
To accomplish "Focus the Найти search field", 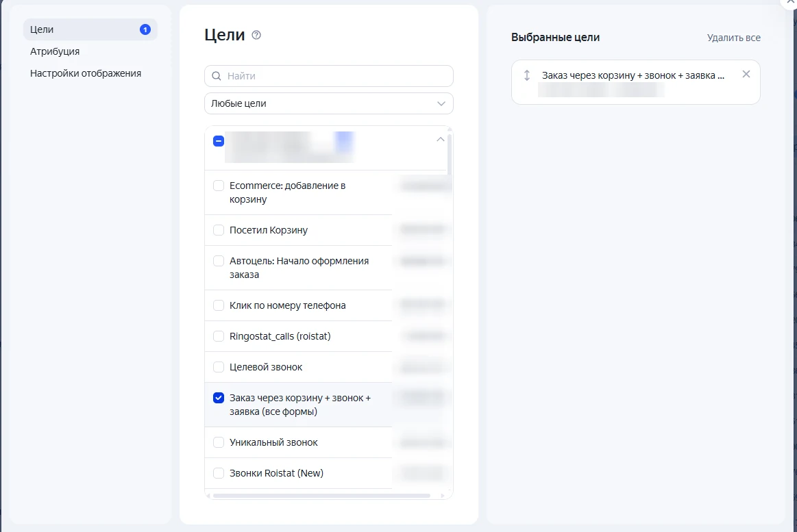I will point(329,76).
